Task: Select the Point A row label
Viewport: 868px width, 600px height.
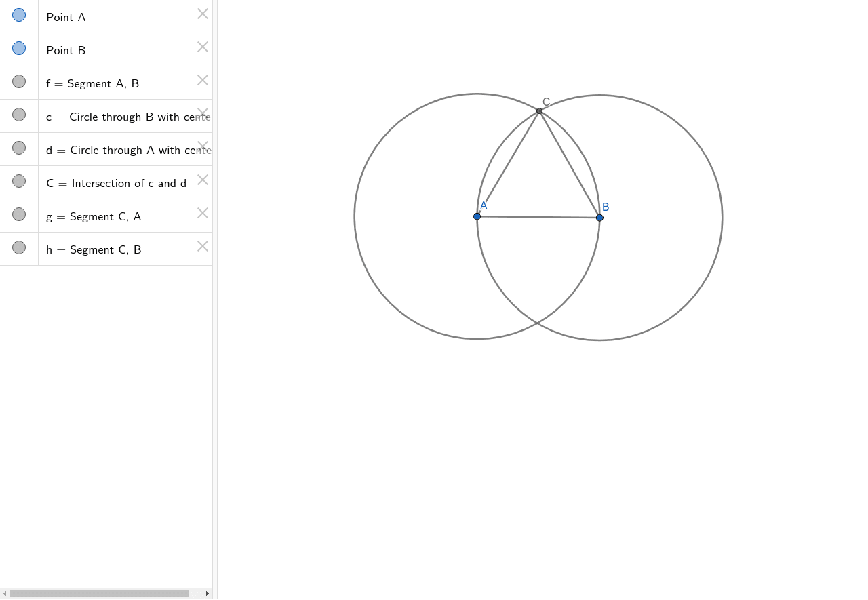Action: point(66,17)
